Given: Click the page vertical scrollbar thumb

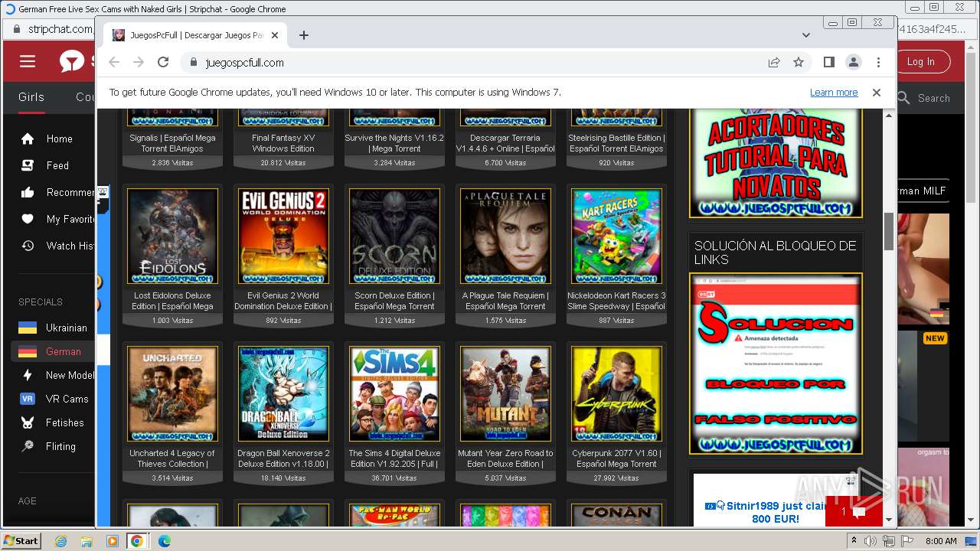Looking at the screenshot, I should click(889, 231).
